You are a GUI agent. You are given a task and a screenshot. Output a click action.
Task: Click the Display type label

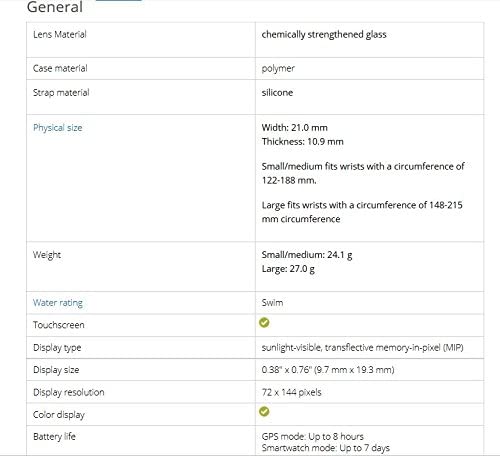tap(57, 348)
